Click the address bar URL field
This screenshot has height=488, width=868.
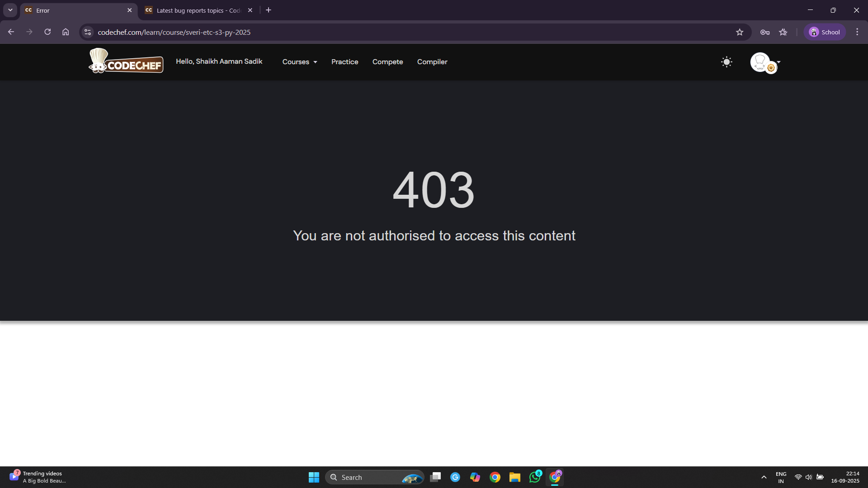pyautogui.click(x=362, y=32)
